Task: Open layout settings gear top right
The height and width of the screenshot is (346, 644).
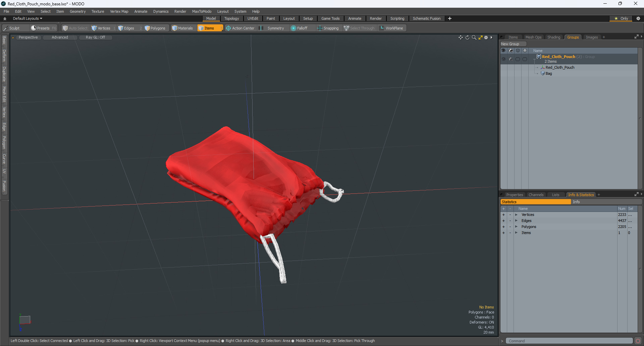Action: 638,18
